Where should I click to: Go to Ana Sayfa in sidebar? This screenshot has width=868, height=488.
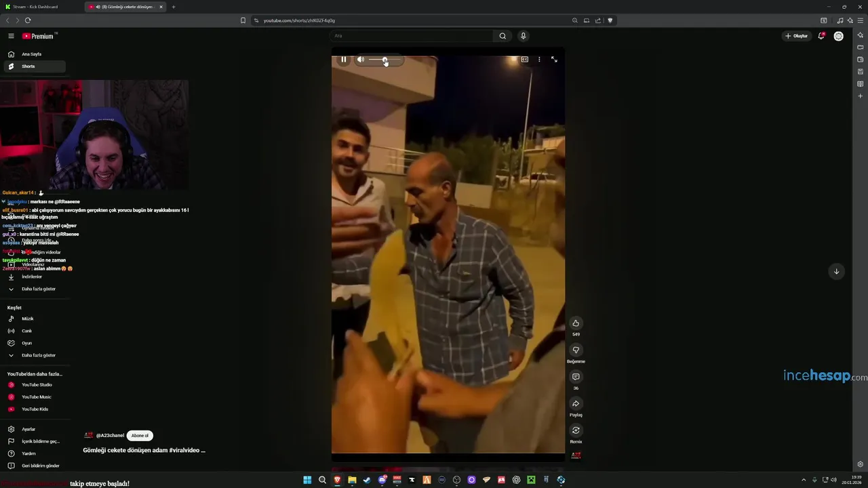click(x=34, y=54)
